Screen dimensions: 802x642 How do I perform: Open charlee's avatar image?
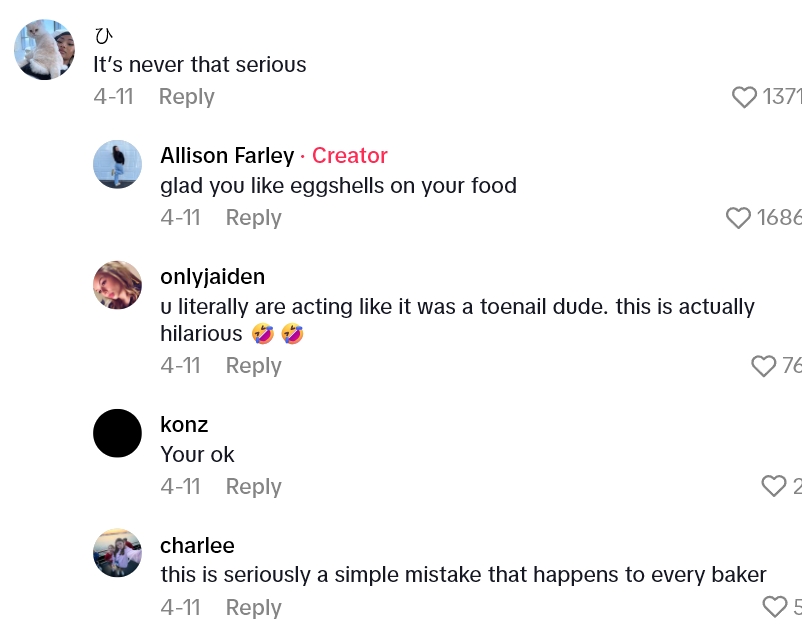click(117, 553)
